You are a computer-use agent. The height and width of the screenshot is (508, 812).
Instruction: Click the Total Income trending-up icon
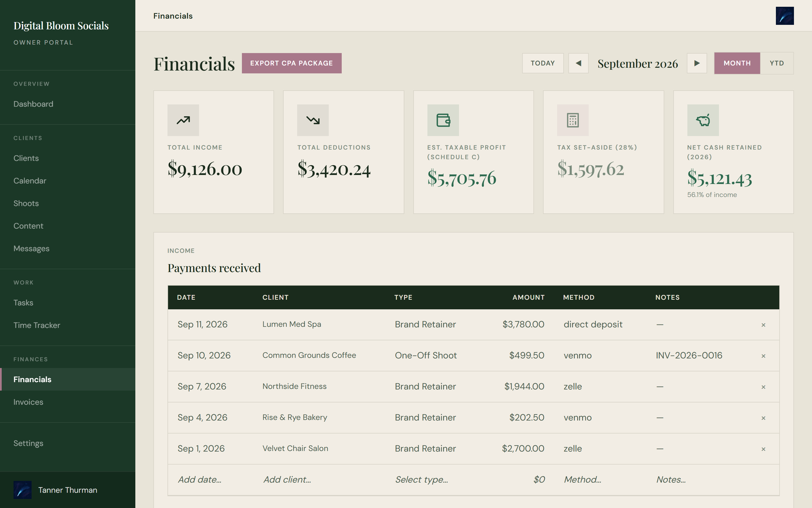pos(183,120)
